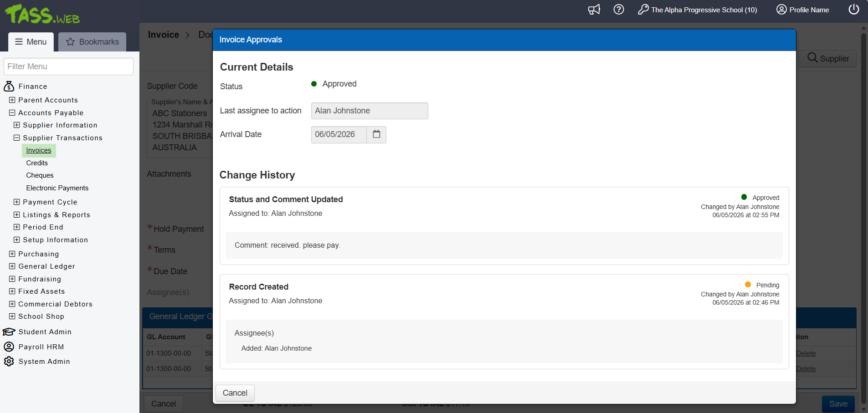Expand the Listings & Reports node
The image size is (868, 413).
pos(17,215)
